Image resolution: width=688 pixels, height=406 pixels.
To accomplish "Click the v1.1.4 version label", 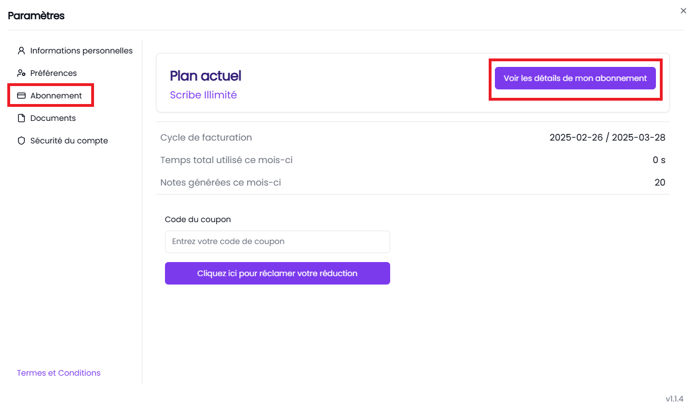I will coord(675,398).
